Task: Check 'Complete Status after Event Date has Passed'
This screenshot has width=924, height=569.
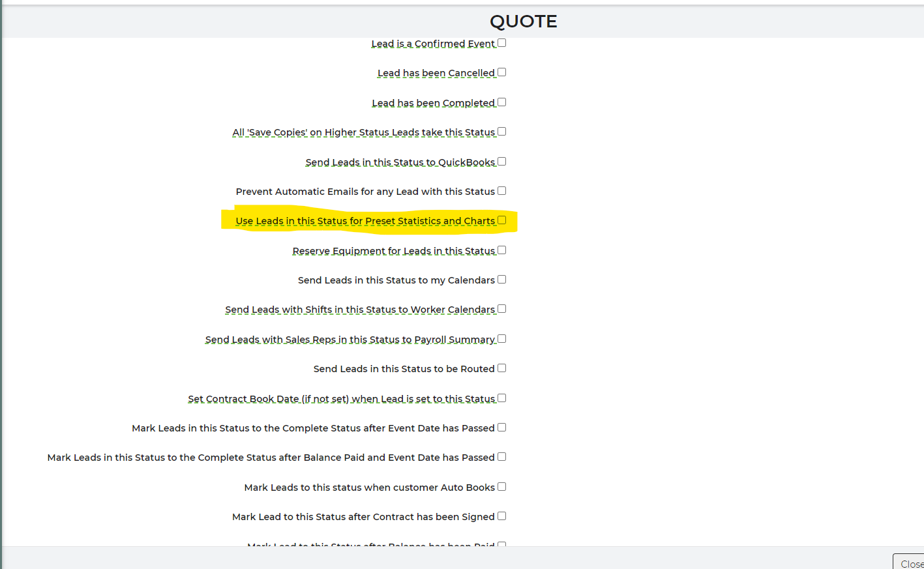Action: 501,428
